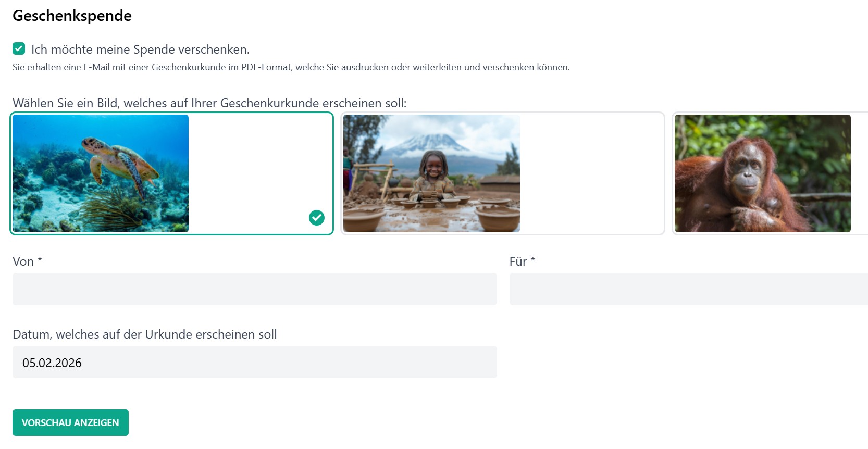Viewport: 868px width, 449px height.
Task: Click the date value 05.02.2026
Action: point(52,363)
